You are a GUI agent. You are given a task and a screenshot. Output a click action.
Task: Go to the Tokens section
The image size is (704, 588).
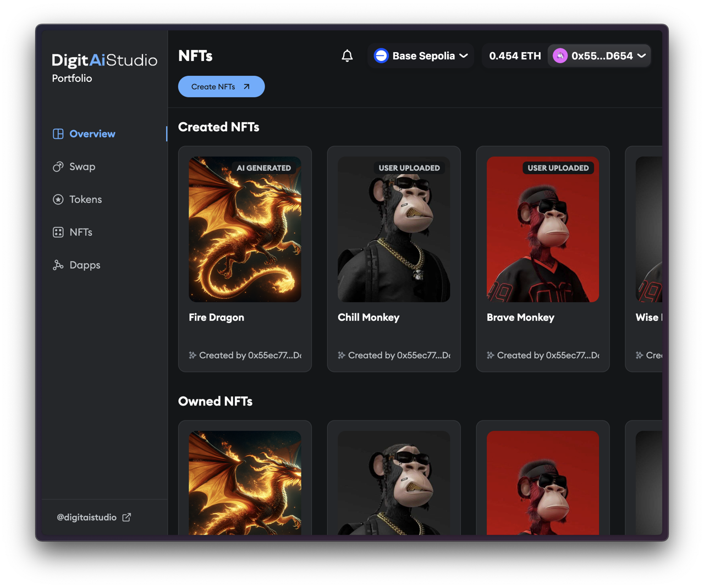(85, 199)
